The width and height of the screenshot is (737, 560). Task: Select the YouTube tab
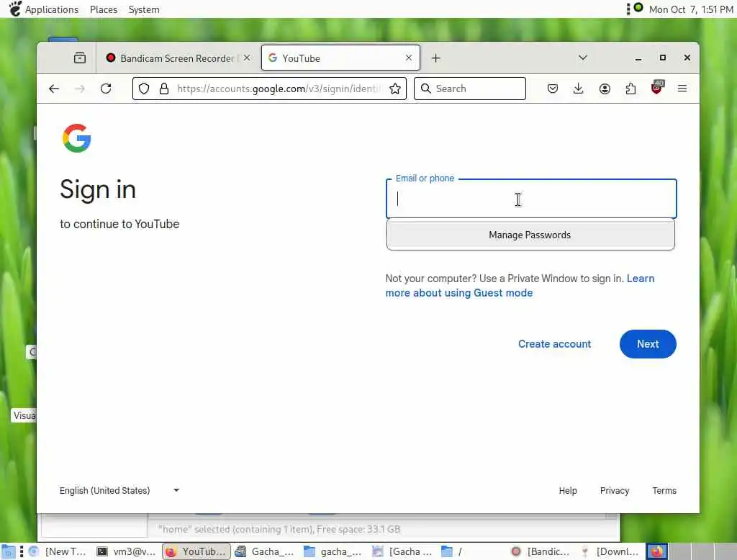(x=340, y=58)
